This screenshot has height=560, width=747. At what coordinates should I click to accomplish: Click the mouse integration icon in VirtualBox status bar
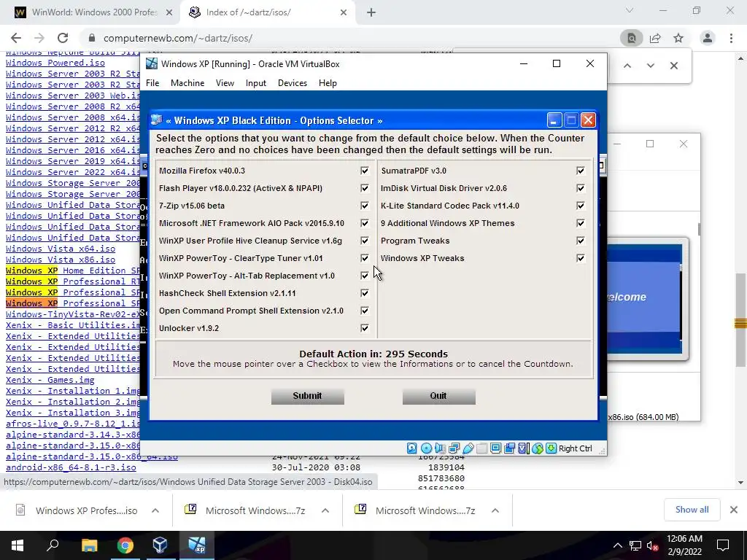(x=538, y=448)
